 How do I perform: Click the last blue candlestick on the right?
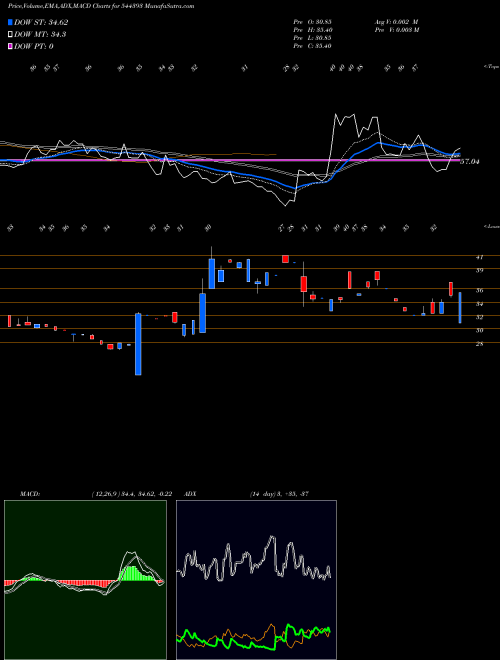pyautogui.click(x=460, y=308)
